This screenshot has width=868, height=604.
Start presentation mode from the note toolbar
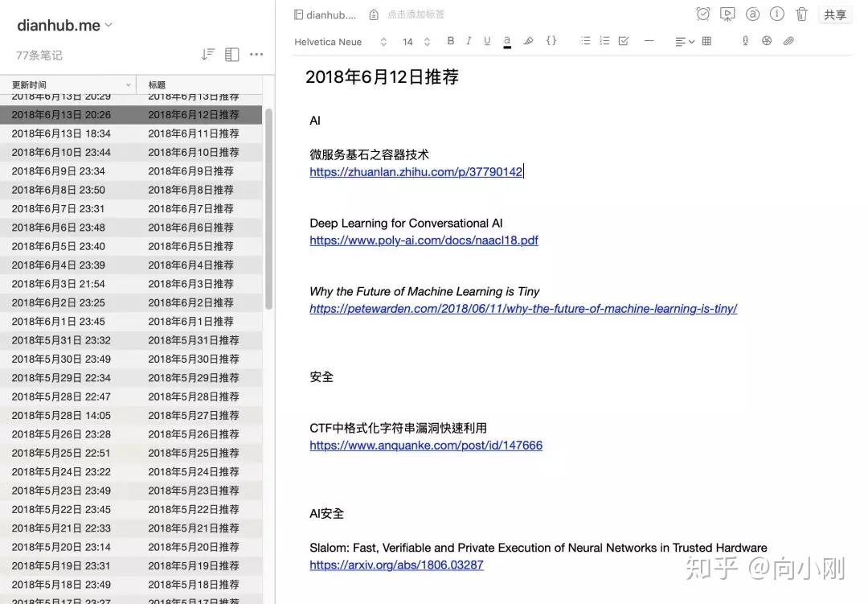tap(727, 14)
